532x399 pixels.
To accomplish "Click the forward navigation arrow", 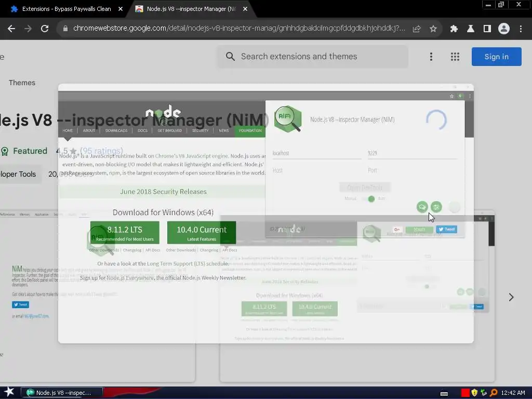I will click(x=28, y=29).
